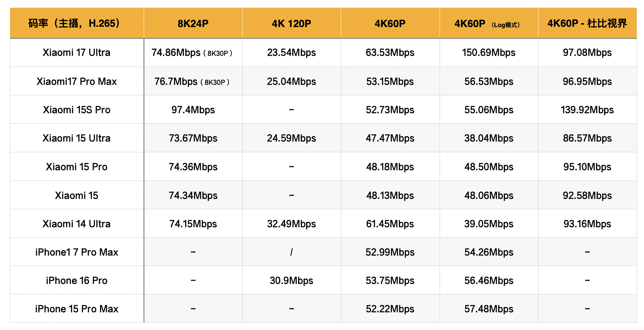Click the 码率（主摄，H.265）header cell

coord(77,23)
